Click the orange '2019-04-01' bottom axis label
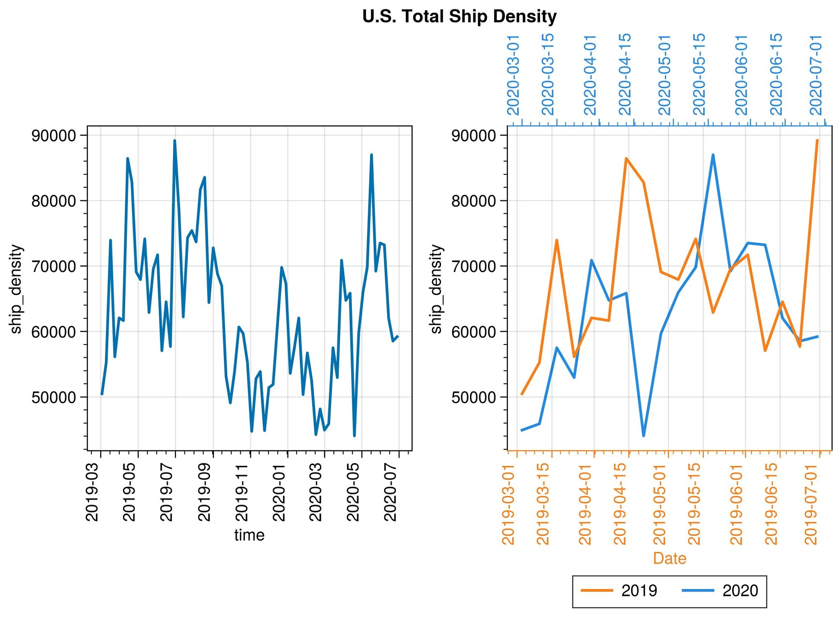 click(585, 504)
